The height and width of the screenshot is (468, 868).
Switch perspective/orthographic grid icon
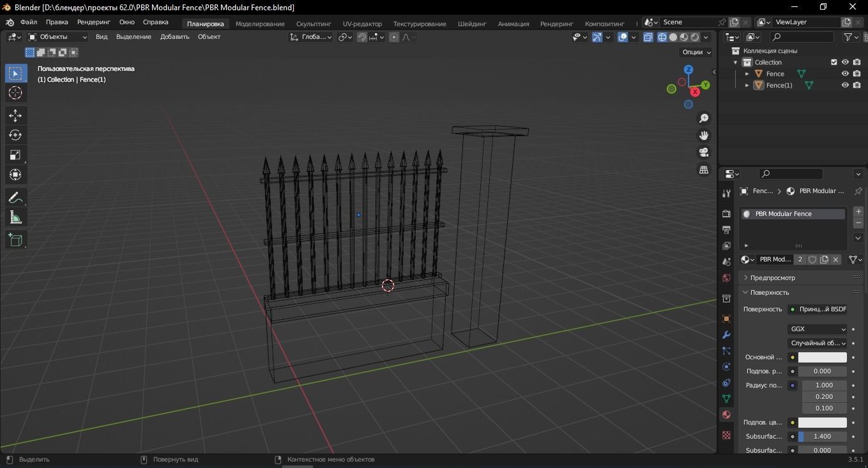704,169
